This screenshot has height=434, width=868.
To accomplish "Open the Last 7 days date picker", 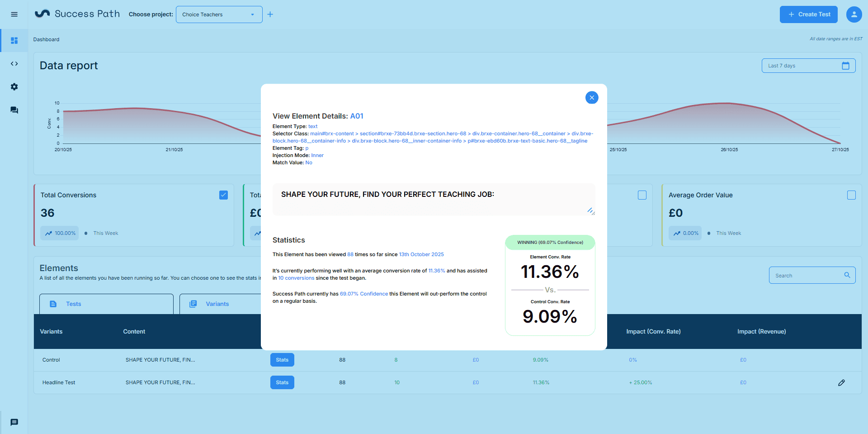I will (x=808, y=66).
